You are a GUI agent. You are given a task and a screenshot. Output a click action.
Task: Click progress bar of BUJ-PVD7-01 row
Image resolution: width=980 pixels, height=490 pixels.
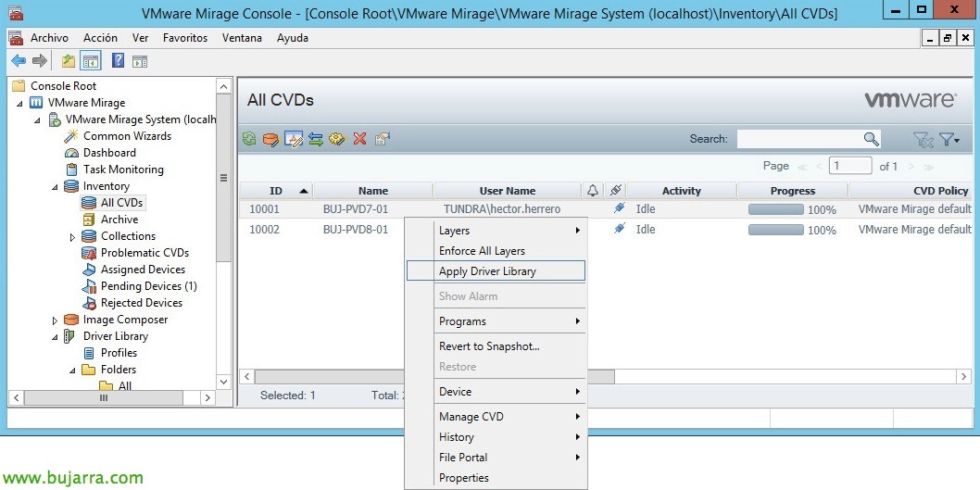(775, 209)
